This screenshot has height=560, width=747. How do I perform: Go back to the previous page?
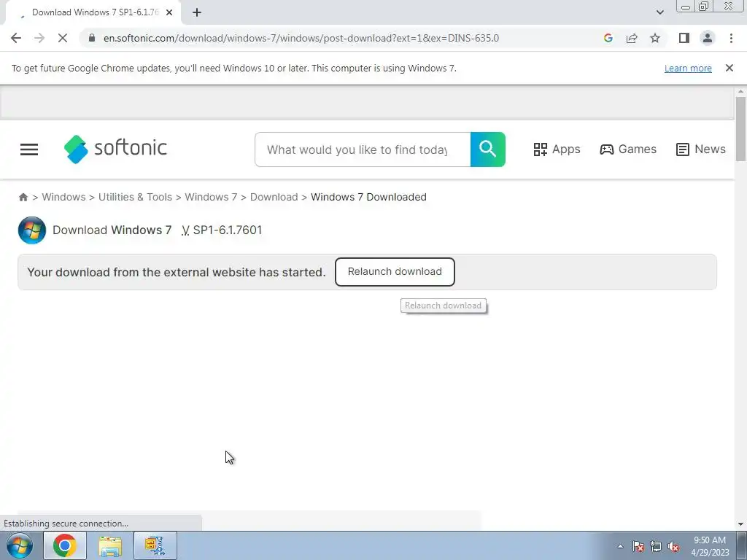tap(16, 38)
